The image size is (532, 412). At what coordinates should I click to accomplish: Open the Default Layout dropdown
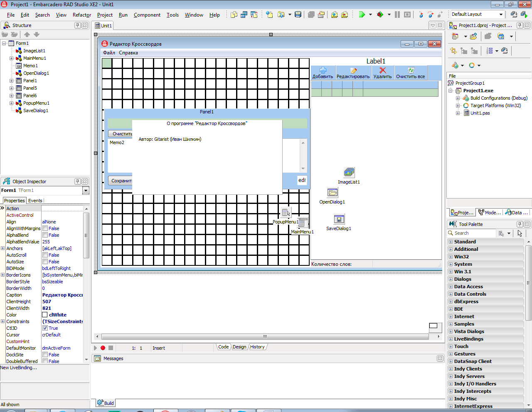pos(501,14)
